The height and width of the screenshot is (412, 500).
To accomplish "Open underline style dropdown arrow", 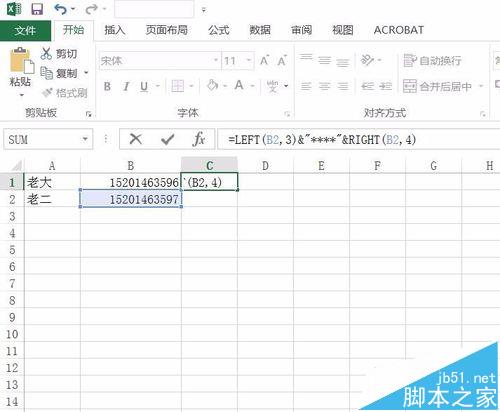I will [158, 86].
